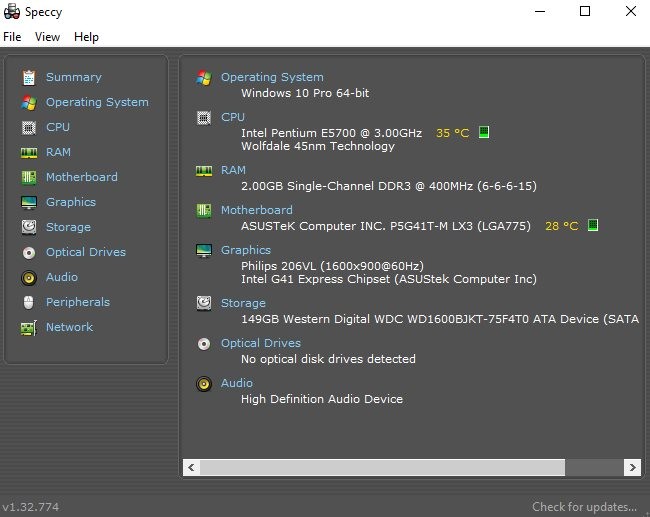This screenshot has height=517, width=650.
Task: Click the CPU chip icon in sidebar
Action: click(29, 128)
